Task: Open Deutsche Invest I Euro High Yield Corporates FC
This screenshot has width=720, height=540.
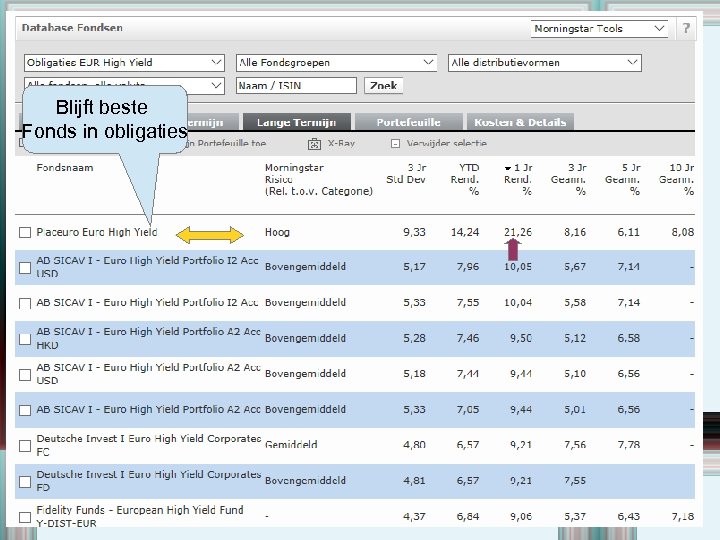Action: [x=148, y=445]
